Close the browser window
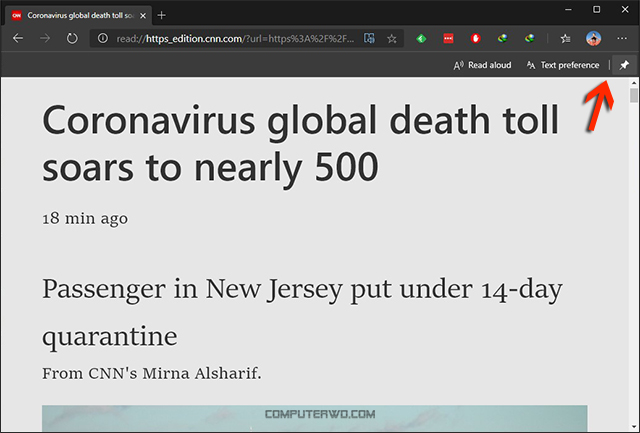 coord(625,9)
